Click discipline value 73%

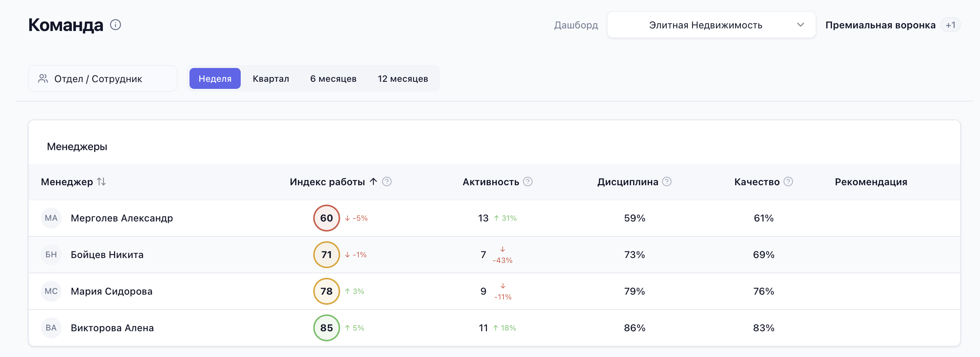pyautogui.click(x=635, y=254)
